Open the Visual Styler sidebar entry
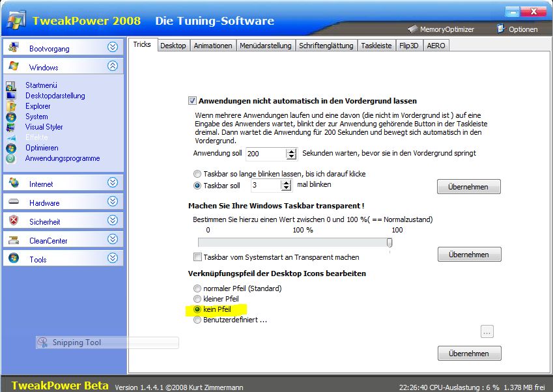The height and width of the screenshot is (392, 553). click(44, 127)
